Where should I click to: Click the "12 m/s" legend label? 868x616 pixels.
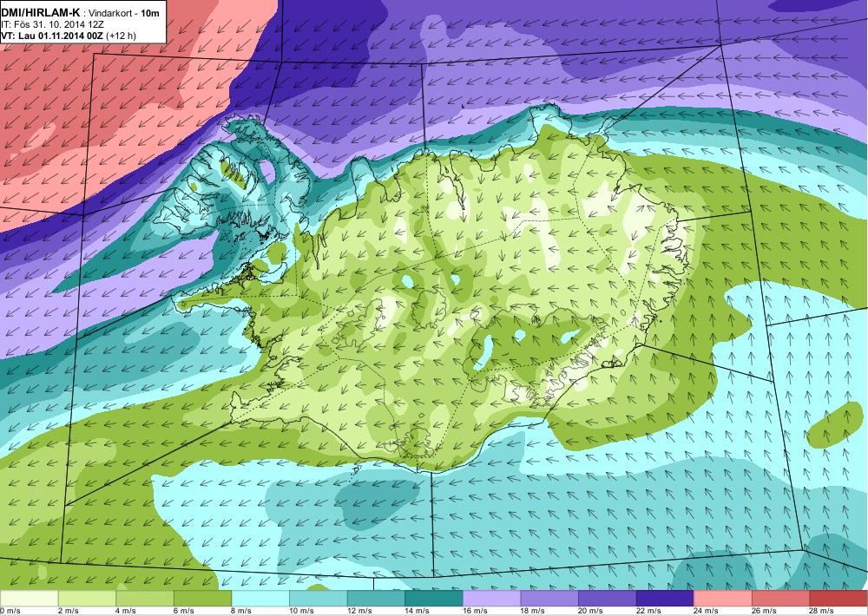click(360, 611)
